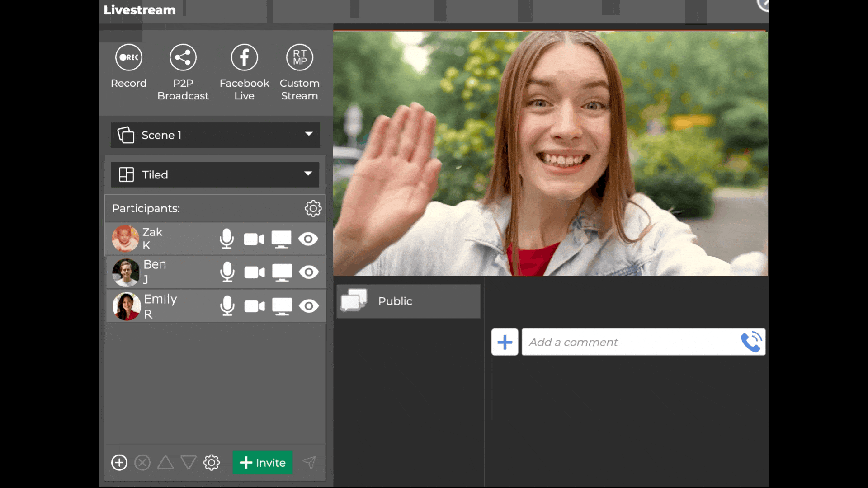Toggle Zak K's visibility eye

point(308,239)
